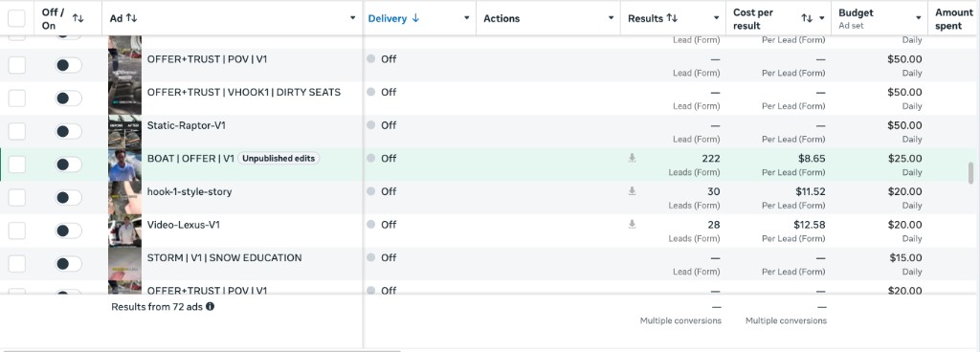Image resolution: width=980 pixels, height=352 pixels.
Task: Open the Delivery column dropdown arrow
Action: click(x=466, y=18)
